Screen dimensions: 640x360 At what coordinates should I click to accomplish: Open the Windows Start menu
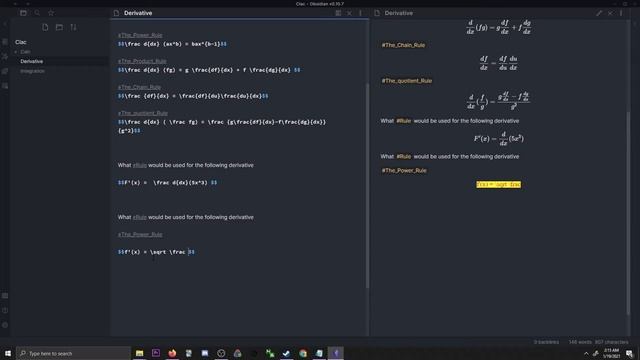tap(8, 353)
